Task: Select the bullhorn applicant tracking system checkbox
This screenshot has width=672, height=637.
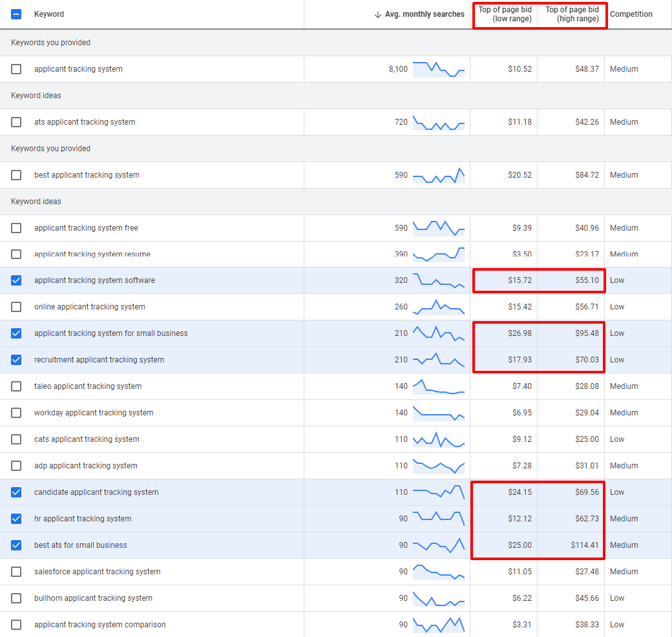Action: point(16,598)
